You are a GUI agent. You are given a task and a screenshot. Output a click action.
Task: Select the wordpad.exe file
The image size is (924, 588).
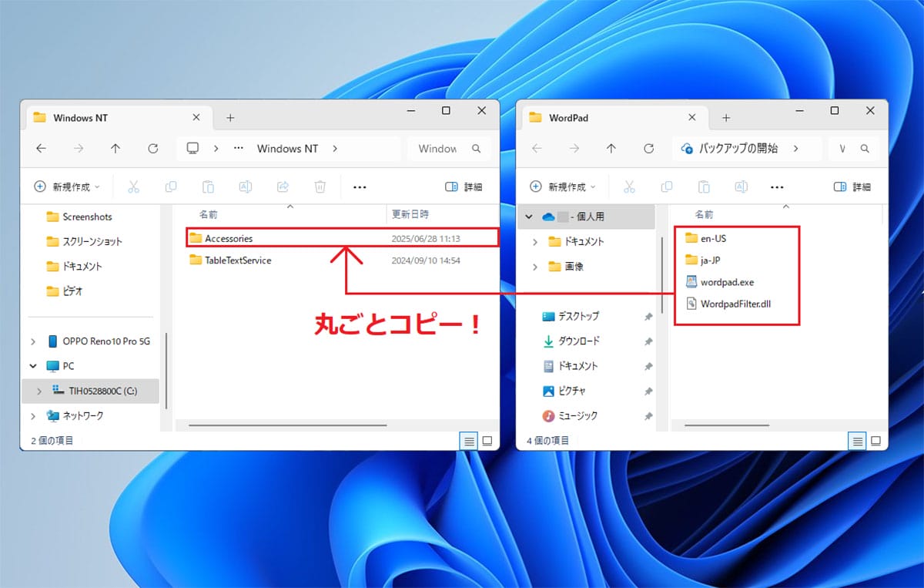719,282
